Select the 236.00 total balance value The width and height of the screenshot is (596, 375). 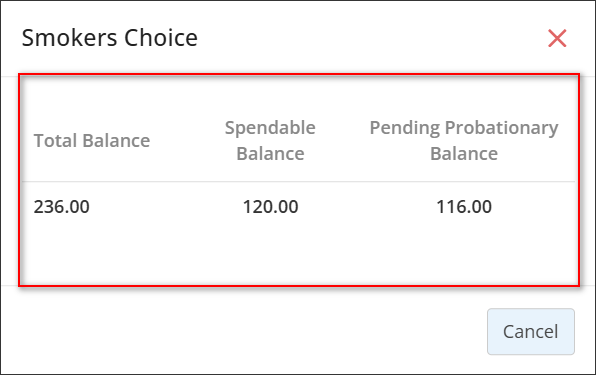pos(62,207)
